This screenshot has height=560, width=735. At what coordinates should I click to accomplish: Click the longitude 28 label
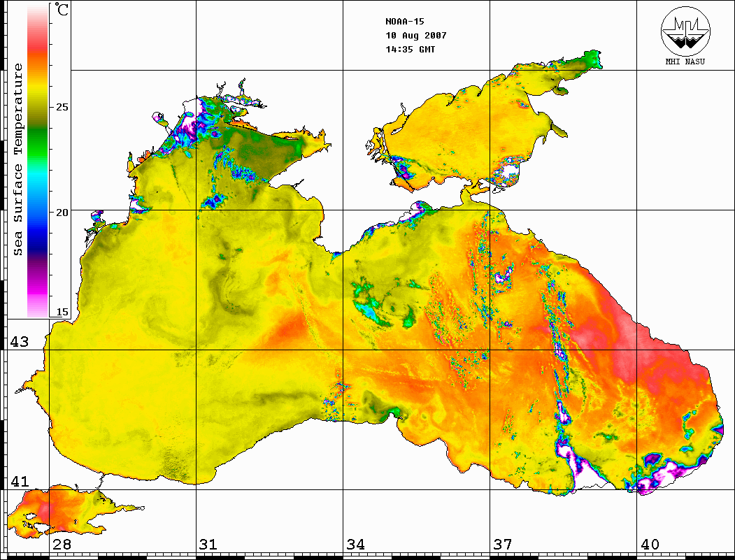coord(62,545)
